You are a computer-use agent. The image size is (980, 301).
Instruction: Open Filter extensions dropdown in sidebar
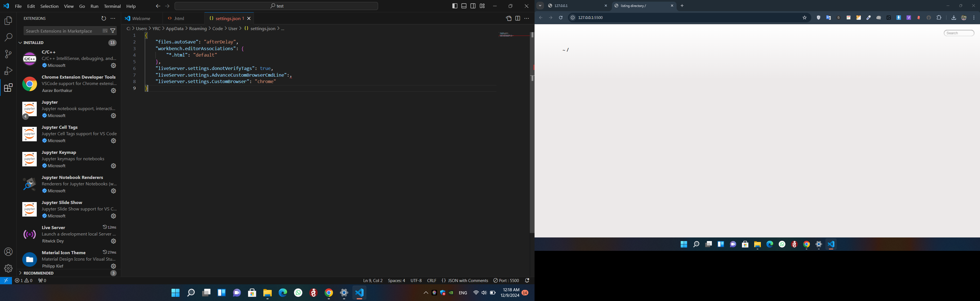(112, 31)
